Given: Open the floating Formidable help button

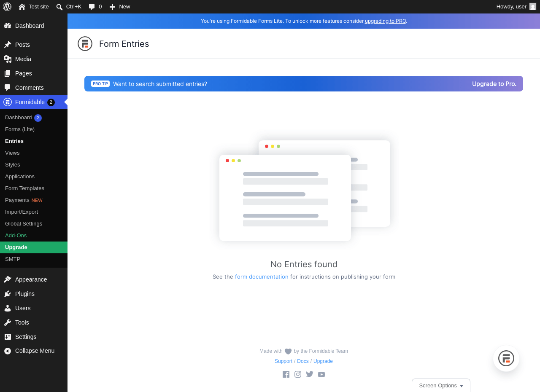Looking at the screenshot, I should (x=506, y=358).
